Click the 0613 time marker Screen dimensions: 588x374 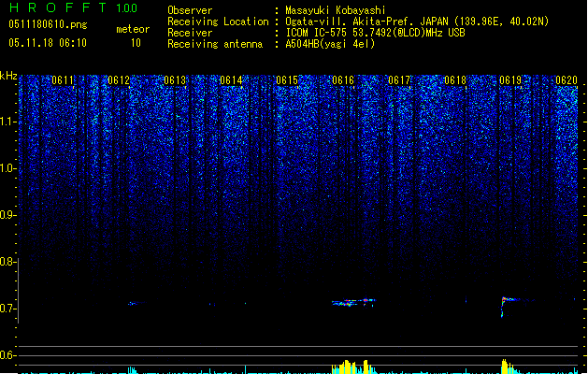[175, 80]
